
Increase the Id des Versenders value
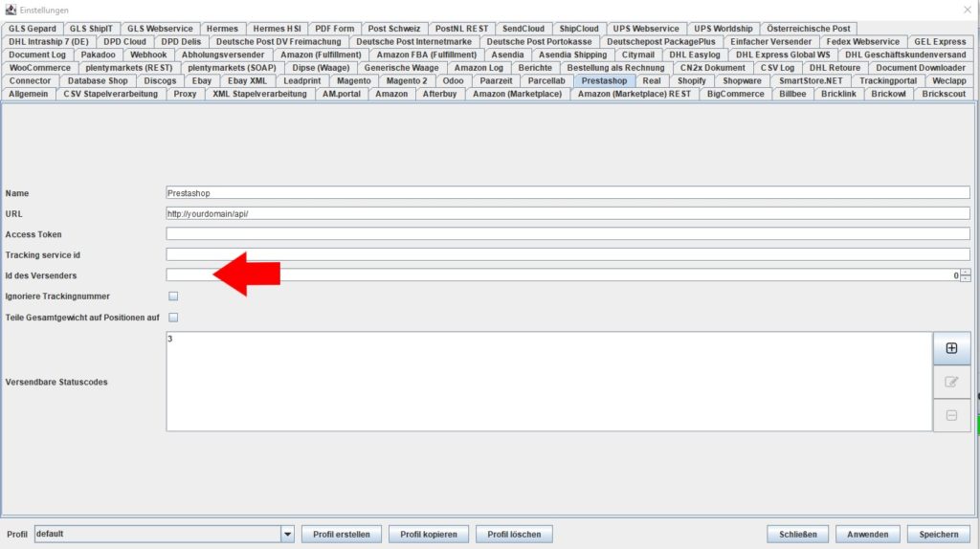(x=966, y=272)
